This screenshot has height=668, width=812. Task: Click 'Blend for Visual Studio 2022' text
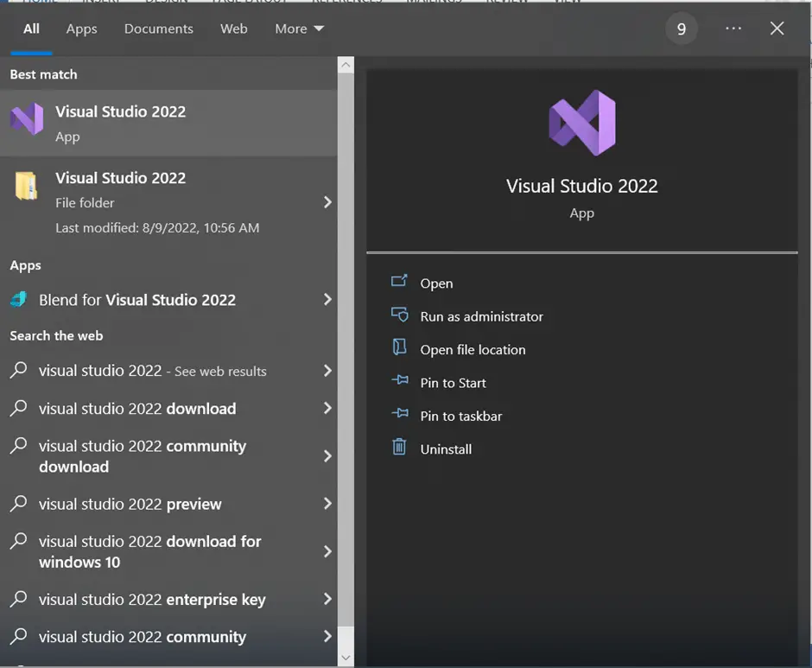point(137,300)
